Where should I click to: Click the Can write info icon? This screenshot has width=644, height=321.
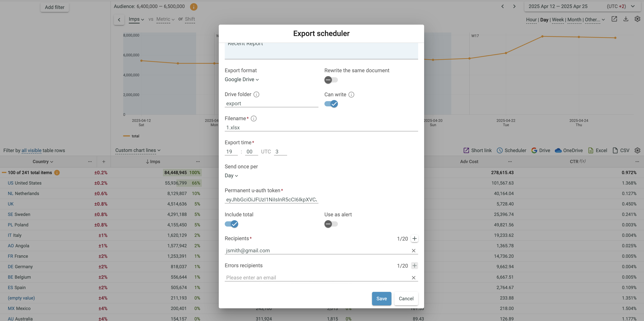351,94
